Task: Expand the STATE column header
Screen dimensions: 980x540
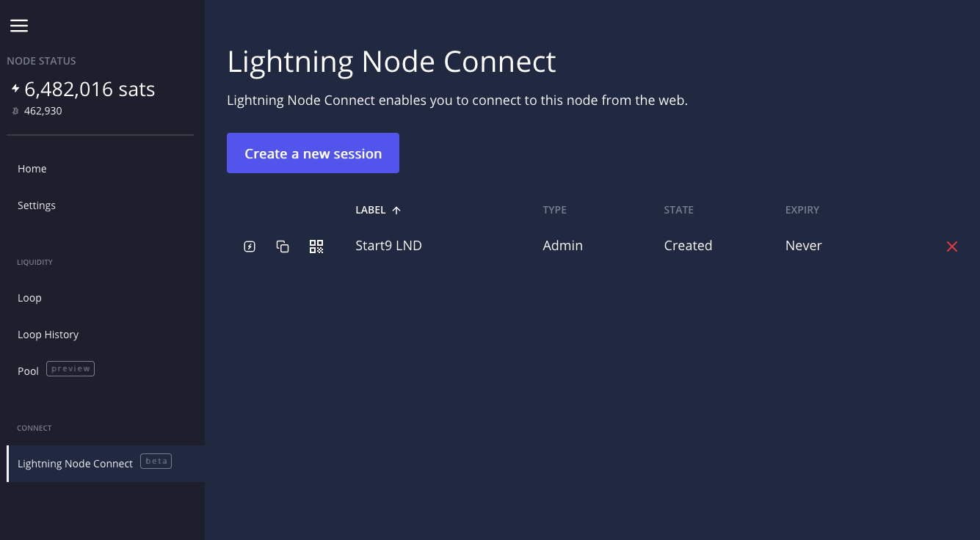Action: 678,210
